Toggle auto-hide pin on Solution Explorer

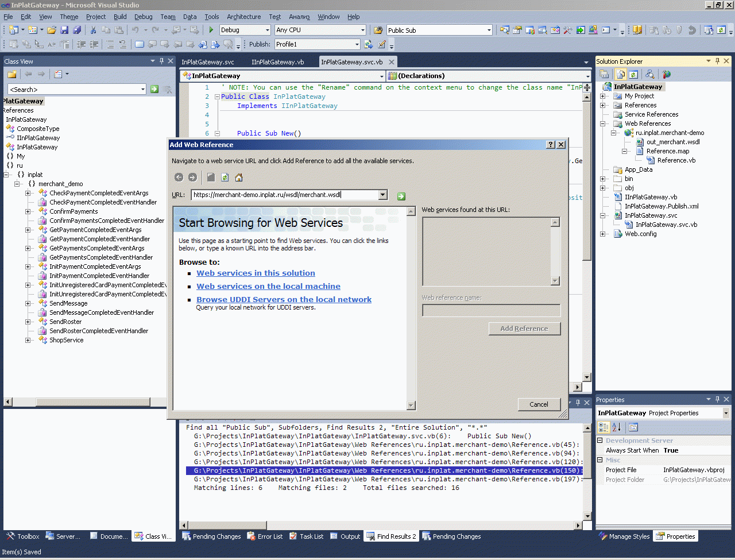point(718,61)
